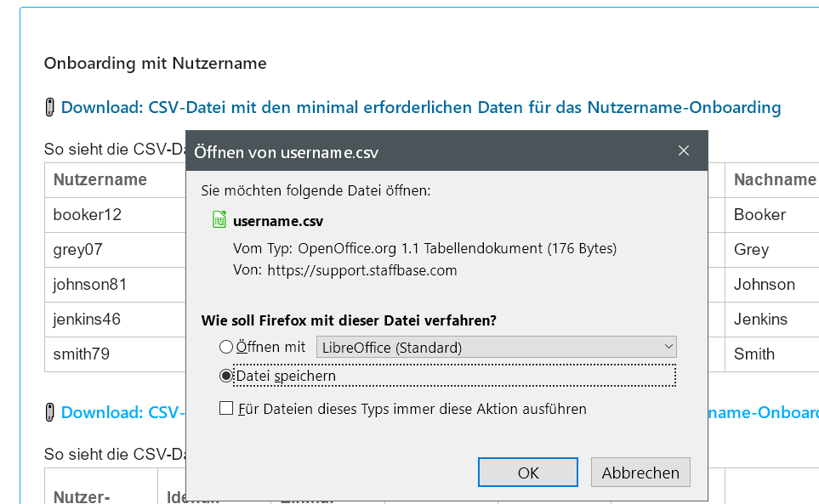Image resolution: width=819 pixels, height=504 pixels.
Task: Click the jenkins46 table cell
Action: pyautogui.click(x=87, y=319)
